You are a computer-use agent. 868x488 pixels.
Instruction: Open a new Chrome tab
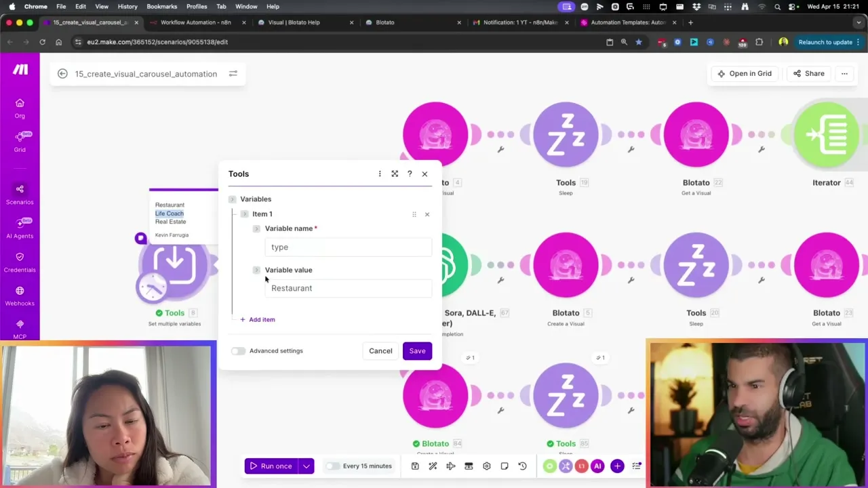coord(690,22)
